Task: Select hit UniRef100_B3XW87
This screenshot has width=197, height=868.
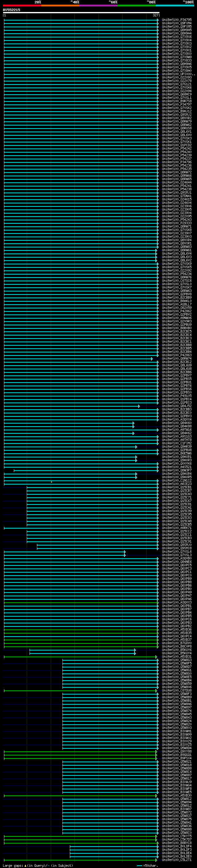Action: click(176, 809)
